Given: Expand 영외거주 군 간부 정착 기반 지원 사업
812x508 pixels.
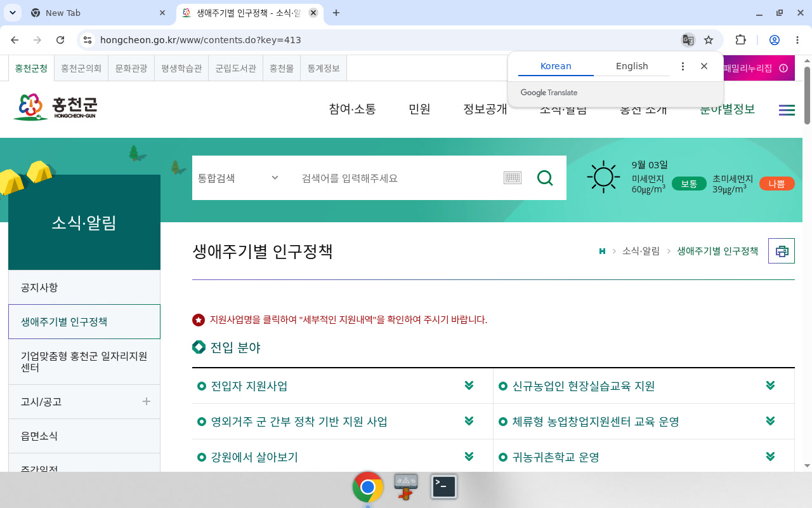Looking at the screenshot, I should pyautogui.click(x=343, y=422).
